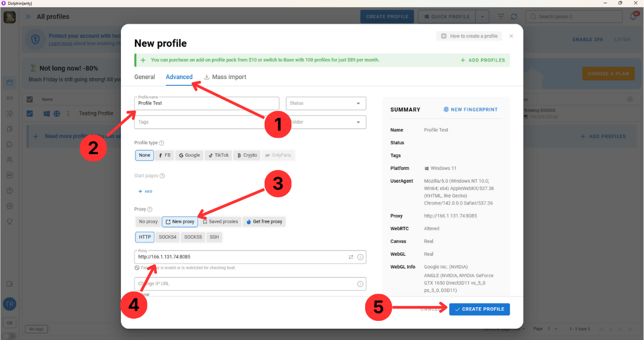Click Enable 2FA
The height and width of the screenshot is (340, 644).
588,39
